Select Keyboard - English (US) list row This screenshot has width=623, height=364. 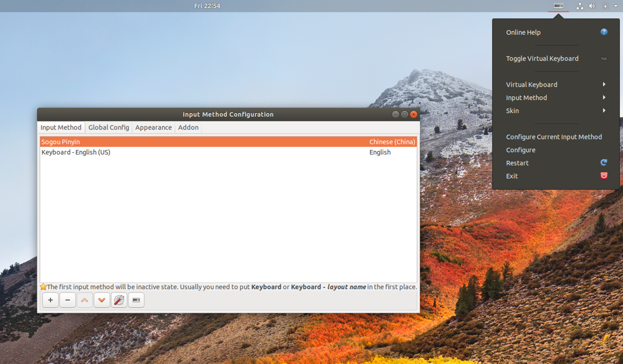tap(76, 152)
